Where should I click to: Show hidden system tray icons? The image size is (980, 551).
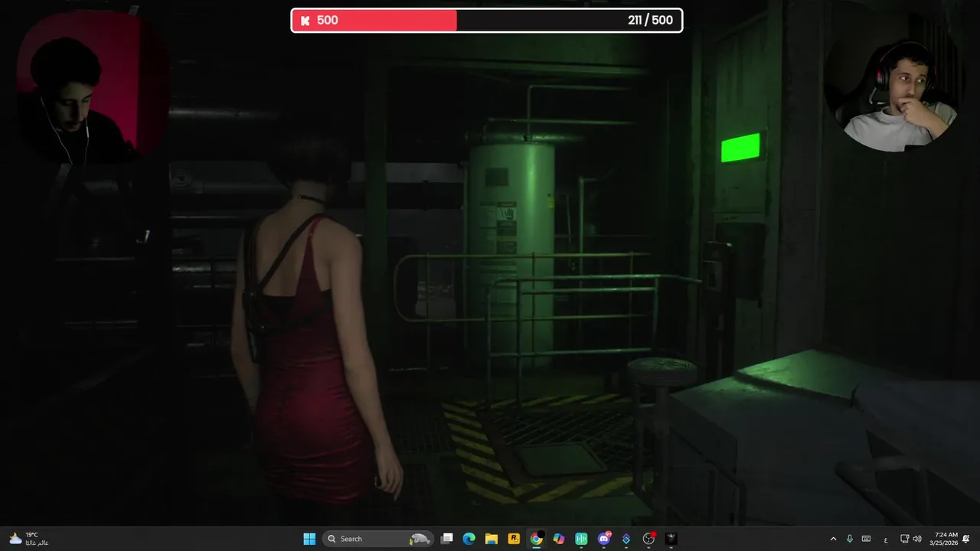point(833,539)
